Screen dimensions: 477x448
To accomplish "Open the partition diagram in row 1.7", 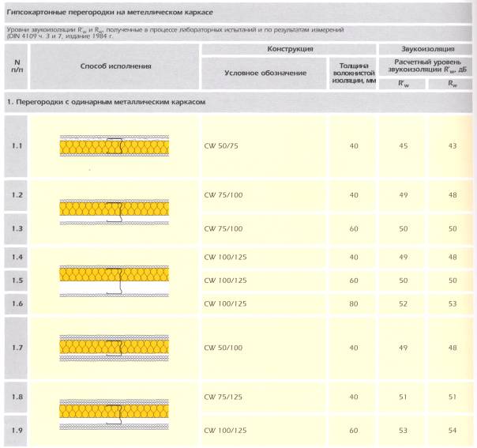I will coord(115,345).
